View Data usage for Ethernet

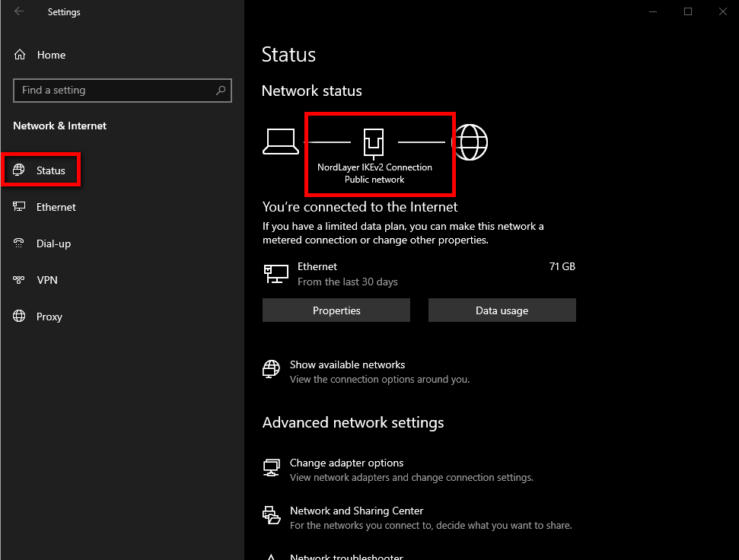[502, 310]
